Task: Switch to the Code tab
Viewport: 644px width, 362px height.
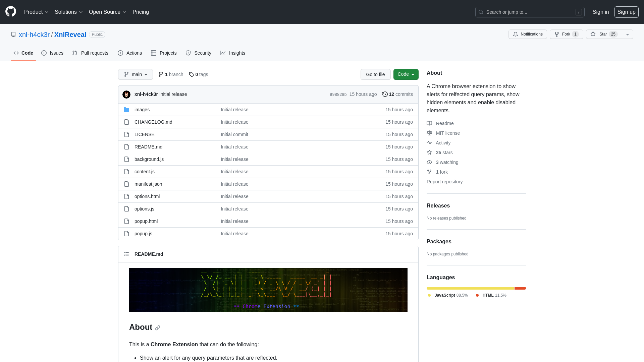Action: click(x=23, y=53)
